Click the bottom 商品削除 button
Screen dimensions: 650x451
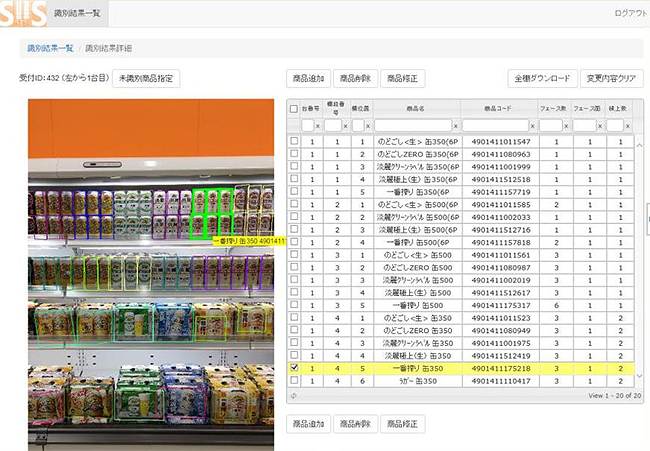coord(355,424)
